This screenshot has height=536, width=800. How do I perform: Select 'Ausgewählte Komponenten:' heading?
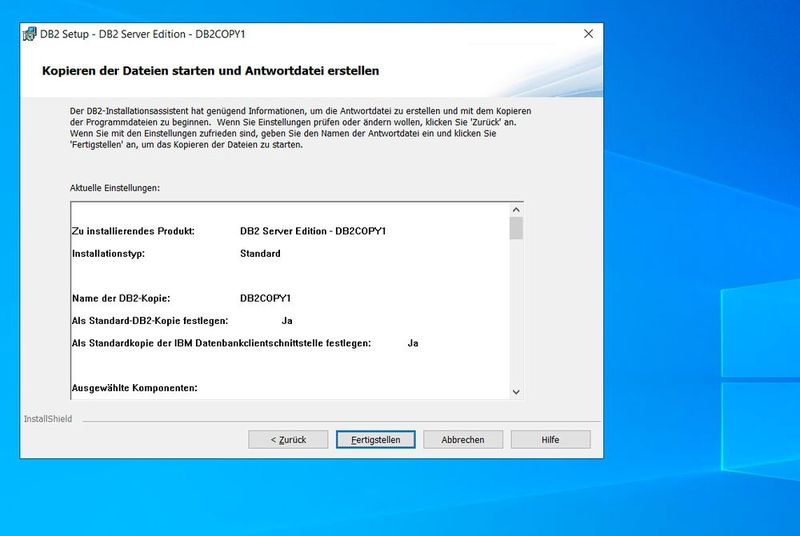point(135,388)
